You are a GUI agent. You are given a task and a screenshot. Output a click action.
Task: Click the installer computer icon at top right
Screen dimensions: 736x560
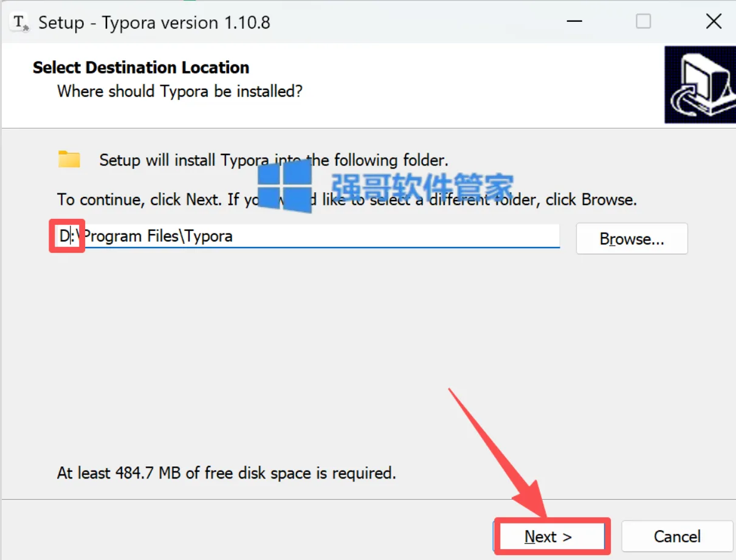[x=700, y=85]
